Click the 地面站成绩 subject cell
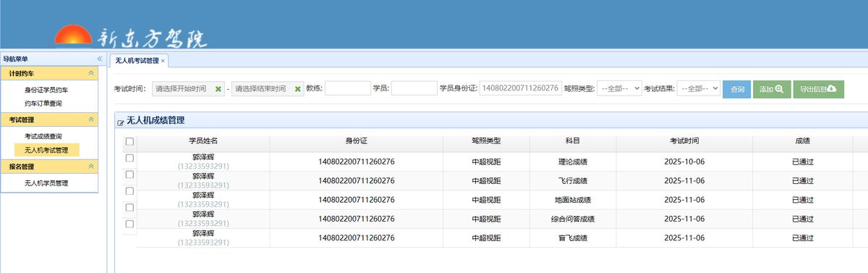The height and width of the screenshot is (273, 868). pyautogui.click(x=573, y=200)
